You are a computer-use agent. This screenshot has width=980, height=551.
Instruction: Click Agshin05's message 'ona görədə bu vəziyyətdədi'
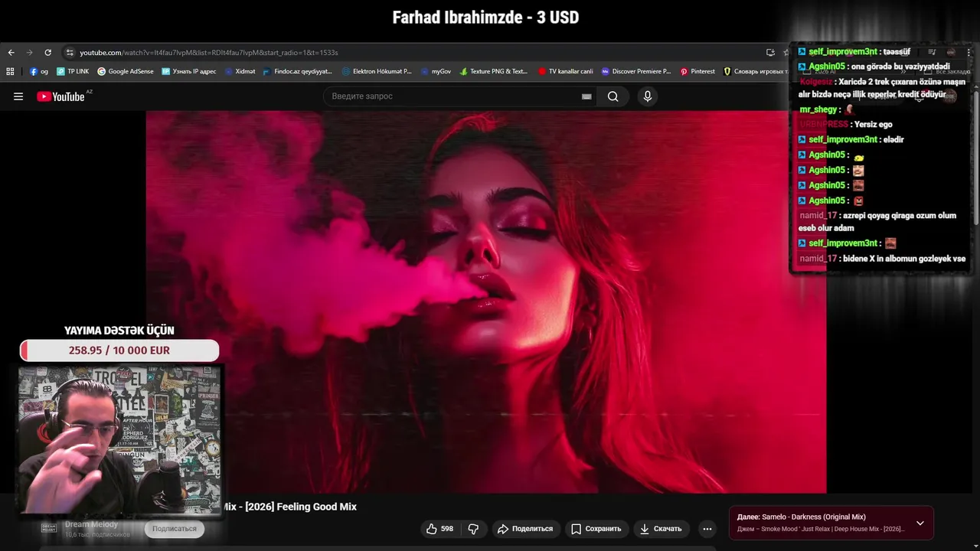tap(900, 67)
